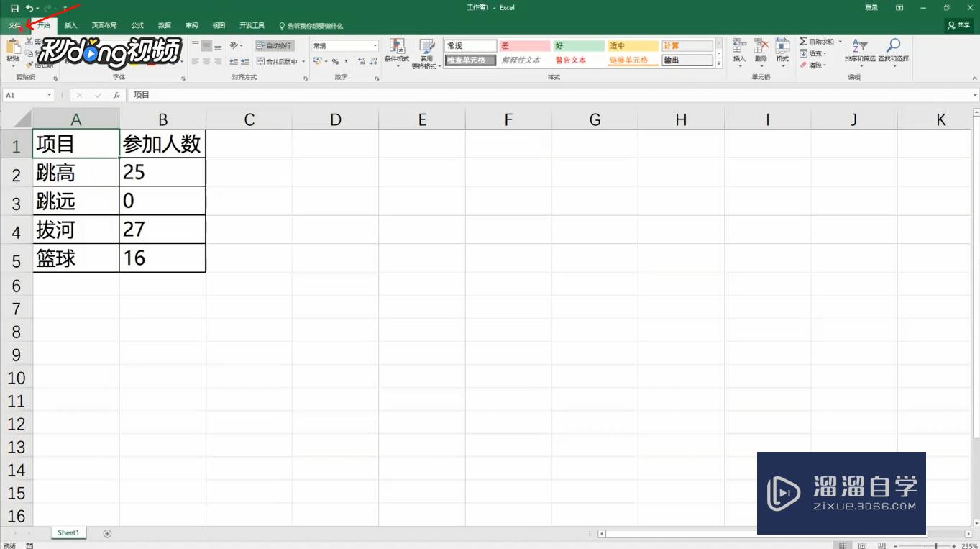
Task: Collapse the ribbon with the chevron
Action: pos(974,77)
